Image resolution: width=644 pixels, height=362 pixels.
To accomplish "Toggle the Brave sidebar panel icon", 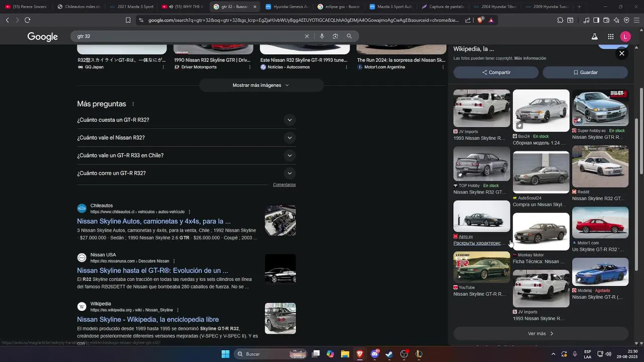I will pos(596,20).
